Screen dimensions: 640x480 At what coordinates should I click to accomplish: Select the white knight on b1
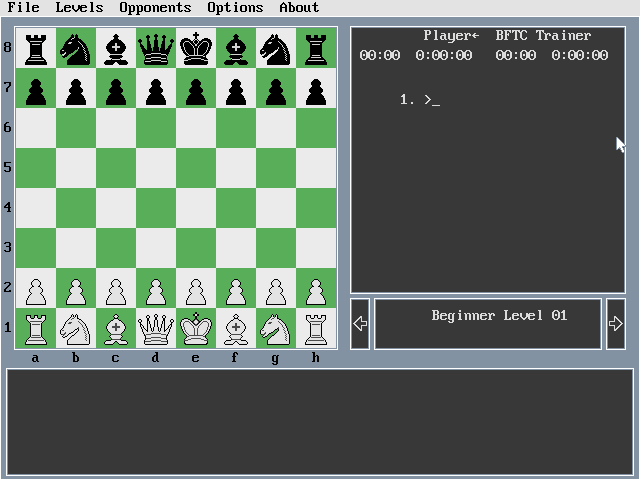(76, 328)
